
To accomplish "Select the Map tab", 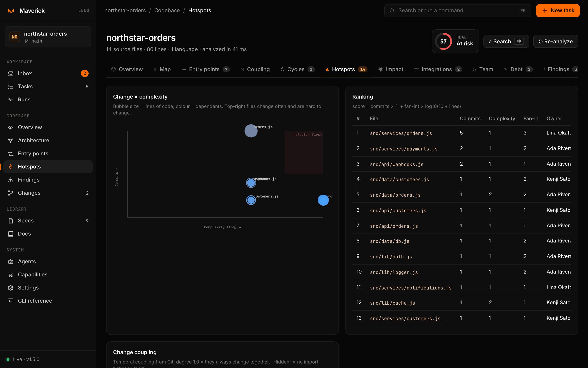I will click(x=162, y=69).
